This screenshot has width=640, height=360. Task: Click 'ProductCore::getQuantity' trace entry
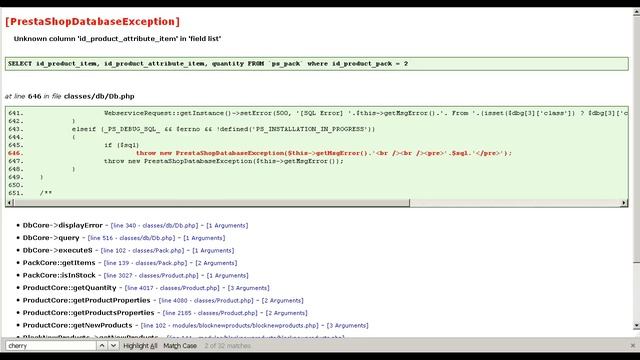tap(69, 288)
